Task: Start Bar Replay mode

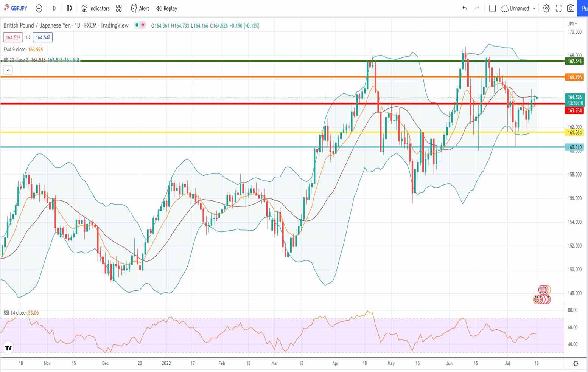Action: 166,8
